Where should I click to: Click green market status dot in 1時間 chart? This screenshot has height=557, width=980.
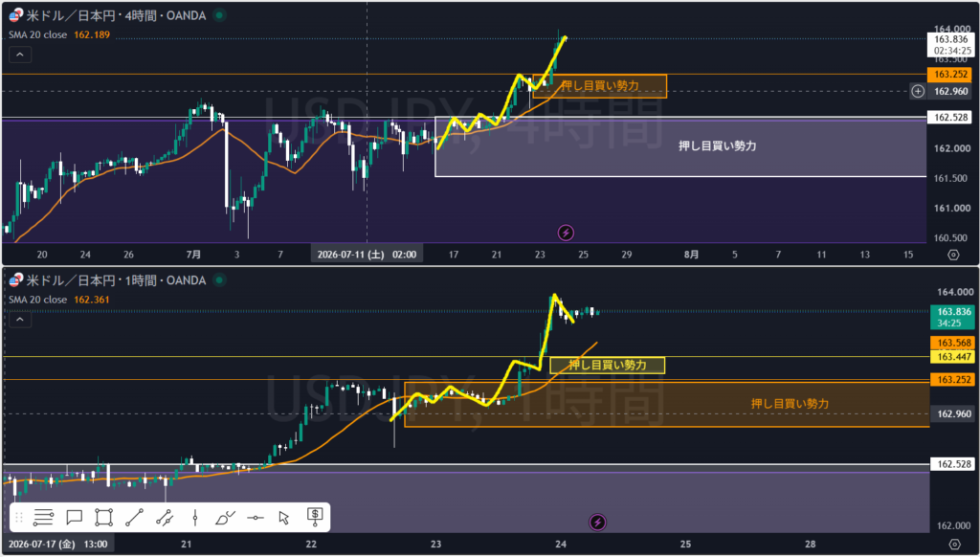pyautogui.click(x=219, y=280)
